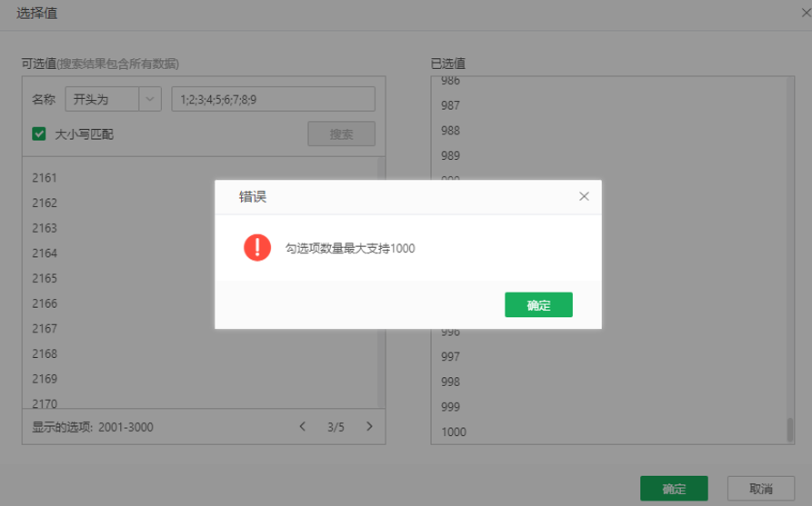Go to previous page of available values
The height and width of the screenshot is (506, 812).
click(x=303, y=426)
